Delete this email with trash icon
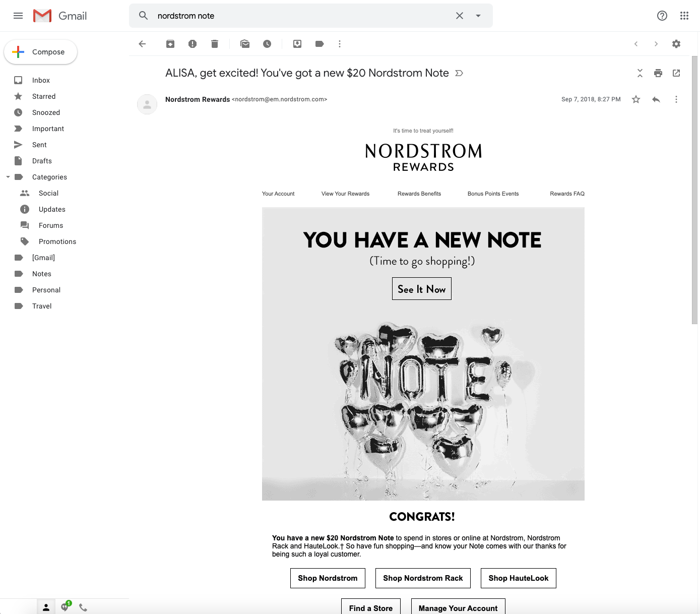 coord(215,44)
